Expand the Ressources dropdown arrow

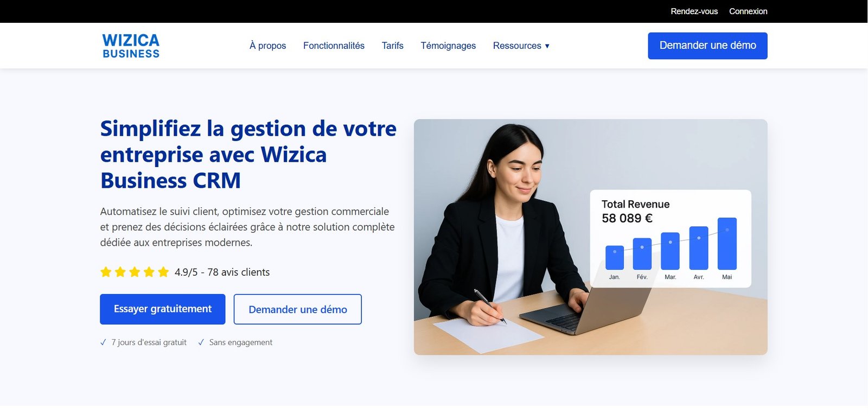point(547,46)
